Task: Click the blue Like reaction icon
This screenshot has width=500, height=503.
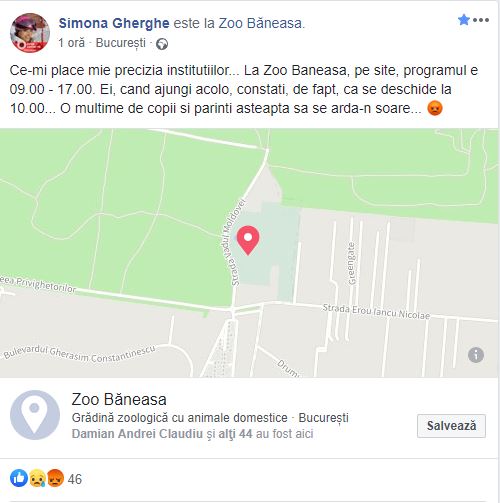Action: point(19,478)
